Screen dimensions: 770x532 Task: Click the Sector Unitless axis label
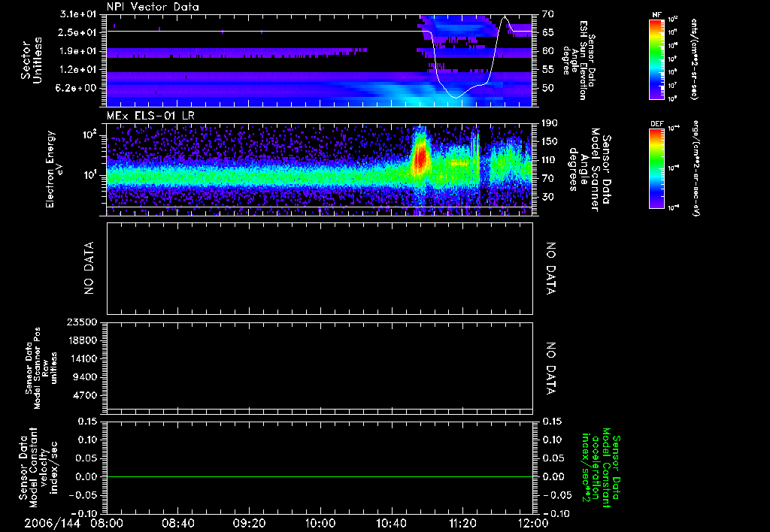tap(30, 60)
